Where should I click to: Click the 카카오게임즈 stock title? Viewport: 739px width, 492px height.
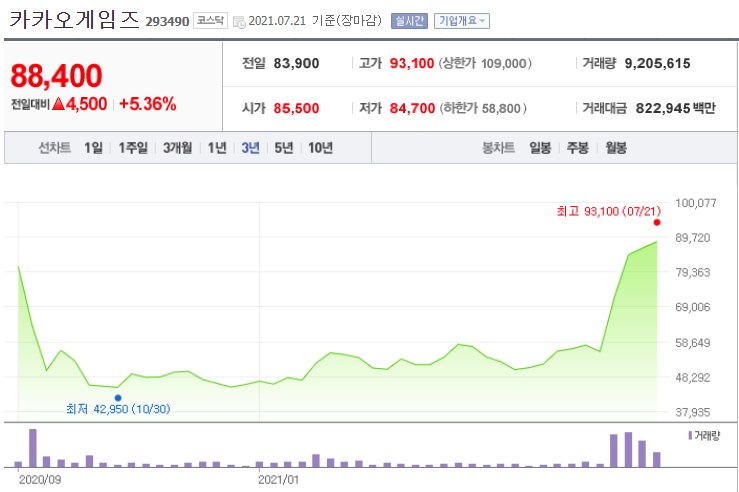coord(74,20)
